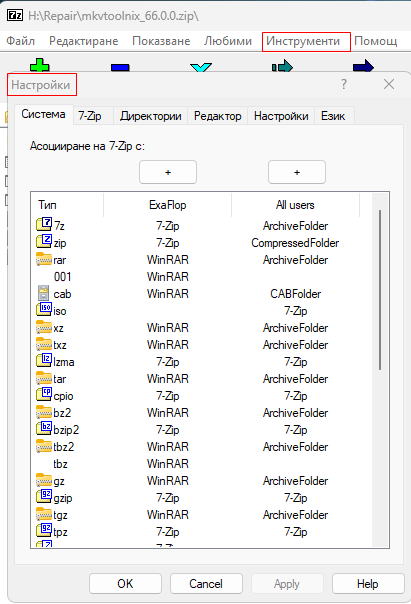The height and width of the screenshot is (604, 411).
Task: Select the rar WinRAR icon
Action: tap(44, 259)
